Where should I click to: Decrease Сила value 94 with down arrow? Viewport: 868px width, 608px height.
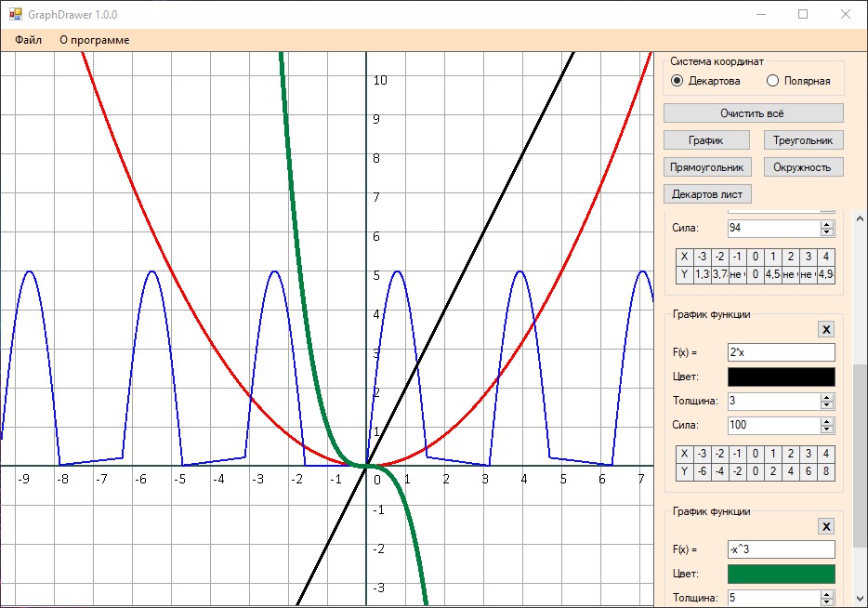827,232
